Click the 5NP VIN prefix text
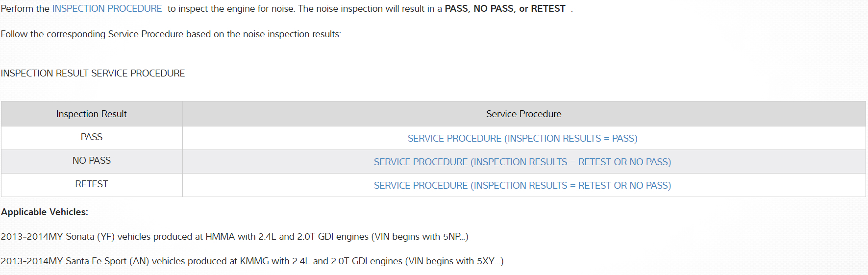 [x=452, y=237]
